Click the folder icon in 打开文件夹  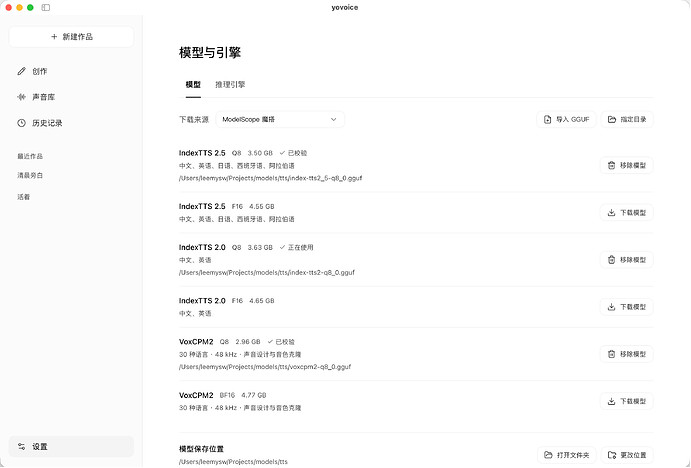coord(548,455)
